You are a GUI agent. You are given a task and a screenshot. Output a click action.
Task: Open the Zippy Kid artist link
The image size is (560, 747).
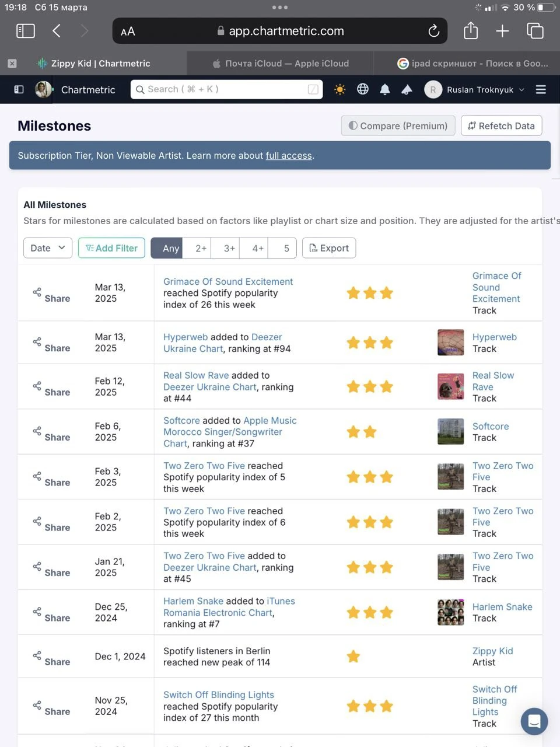[493, 651]
